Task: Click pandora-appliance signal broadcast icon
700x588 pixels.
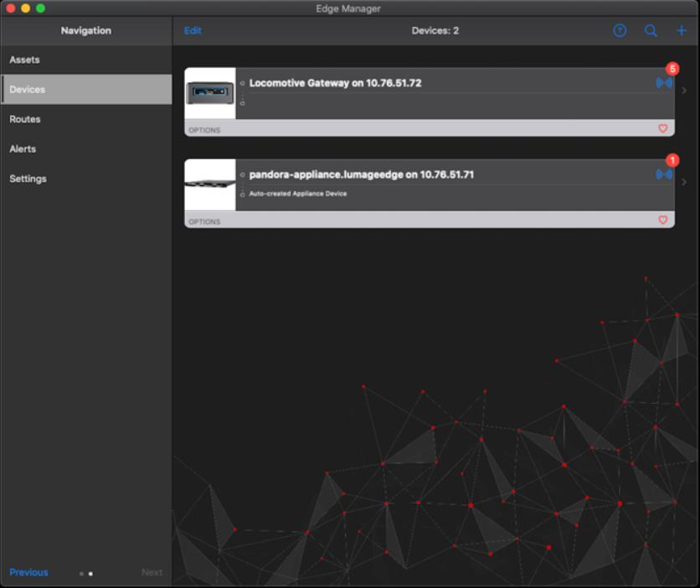Action: click(x=664, y=174)
